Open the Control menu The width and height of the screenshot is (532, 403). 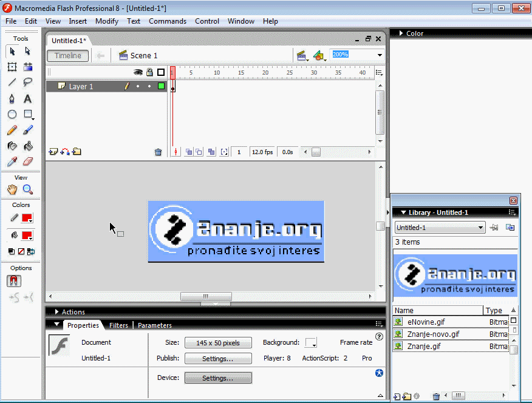click(x=207, y=21)
